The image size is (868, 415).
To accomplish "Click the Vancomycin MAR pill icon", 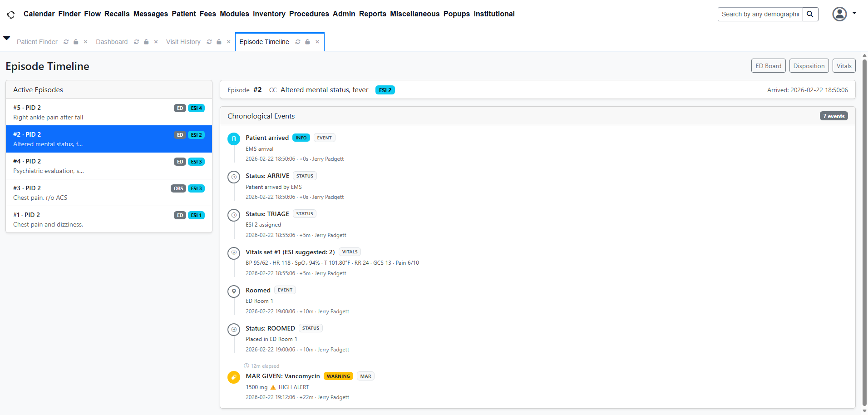I will tap(234, 377).
